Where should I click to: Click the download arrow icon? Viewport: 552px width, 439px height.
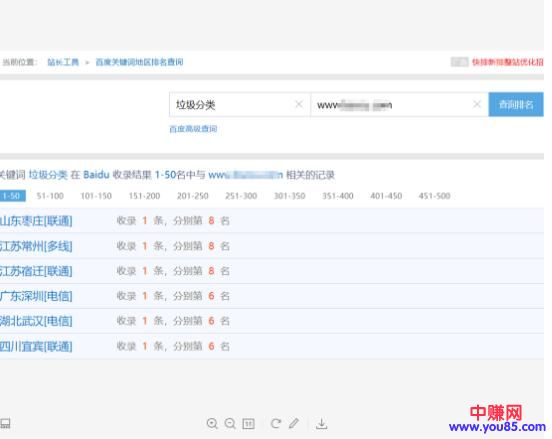click(321, 424)
